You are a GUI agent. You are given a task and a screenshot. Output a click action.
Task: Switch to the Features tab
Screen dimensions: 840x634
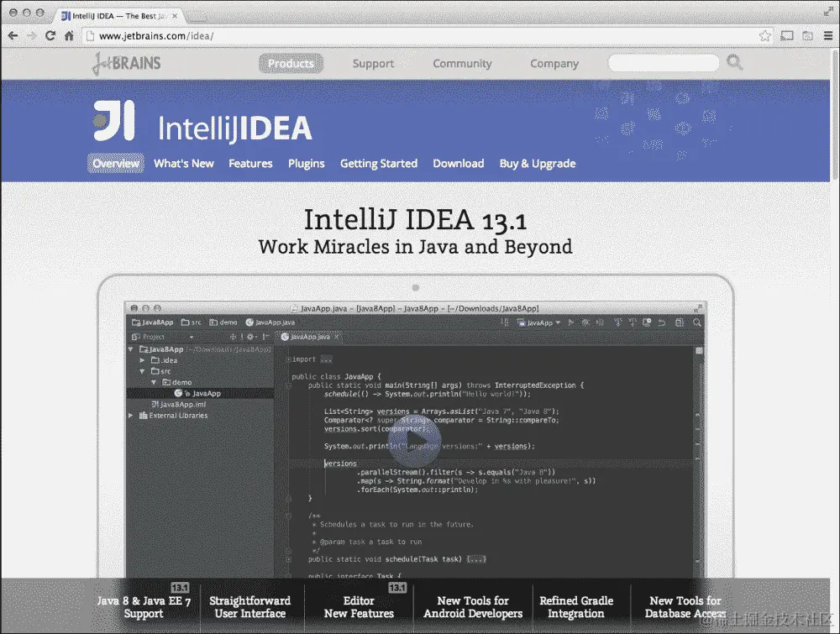tap(250, 163)
